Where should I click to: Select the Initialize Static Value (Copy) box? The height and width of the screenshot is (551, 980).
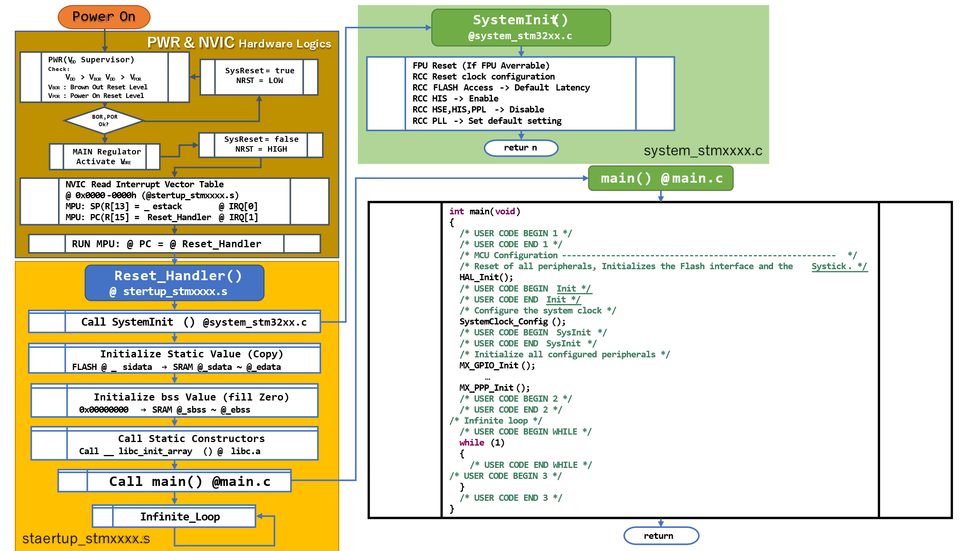pyautogui.click(x=174, y=358)
